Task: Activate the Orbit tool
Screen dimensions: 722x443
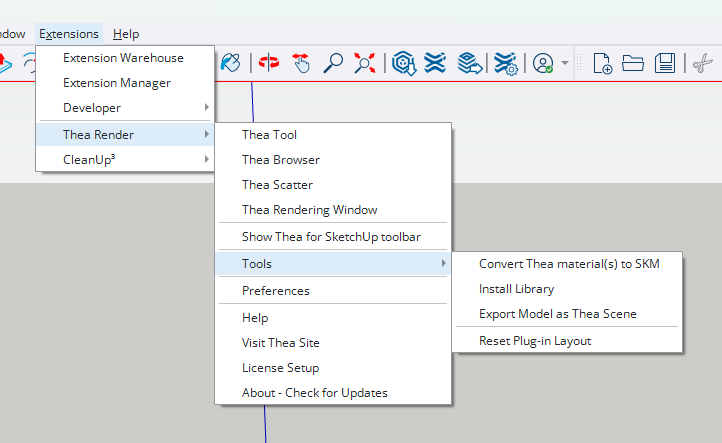Action: pos(269,63)
